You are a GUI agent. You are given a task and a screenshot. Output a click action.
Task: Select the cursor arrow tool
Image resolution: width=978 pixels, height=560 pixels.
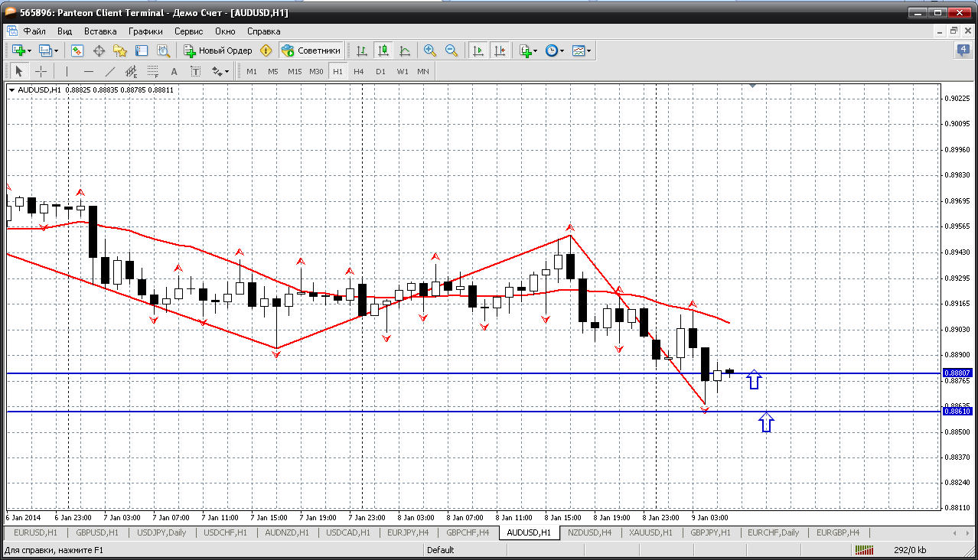tap(19, 71)
